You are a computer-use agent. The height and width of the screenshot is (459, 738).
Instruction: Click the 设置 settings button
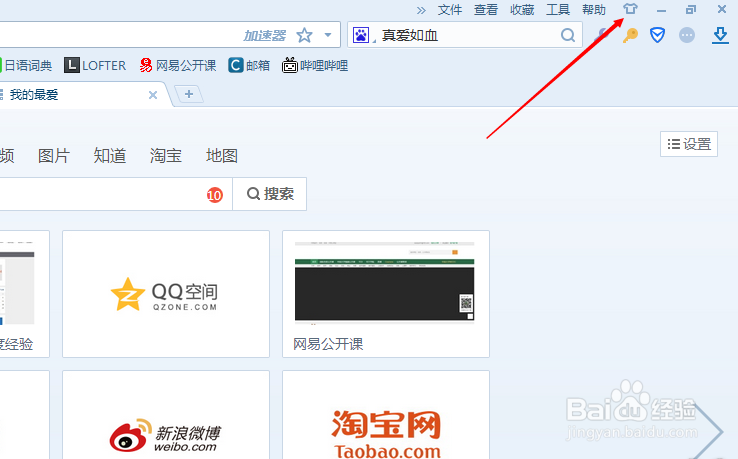point(689,144)
